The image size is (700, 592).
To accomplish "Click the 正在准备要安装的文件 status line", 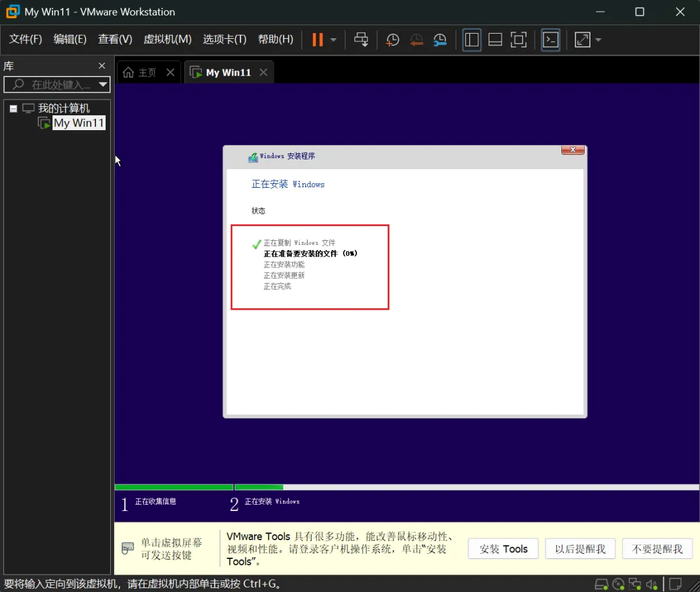I will (x=310, y=253).
